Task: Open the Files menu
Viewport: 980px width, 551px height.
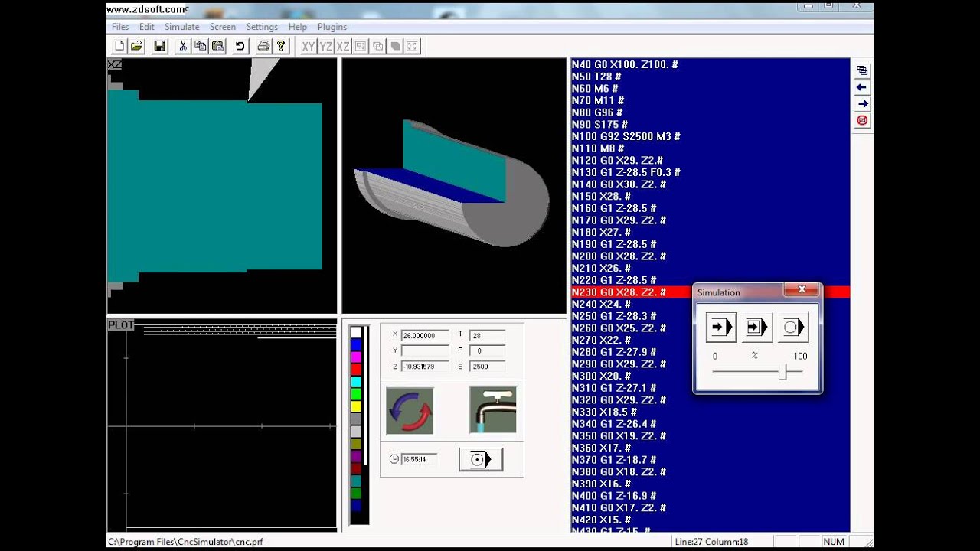Action: tap(120, 27)
